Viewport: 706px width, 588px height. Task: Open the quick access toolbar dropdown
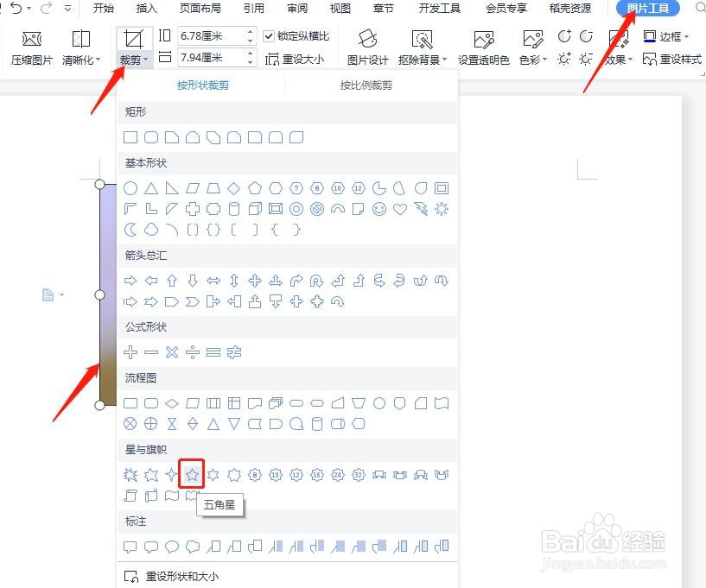[x=67, y=8]
